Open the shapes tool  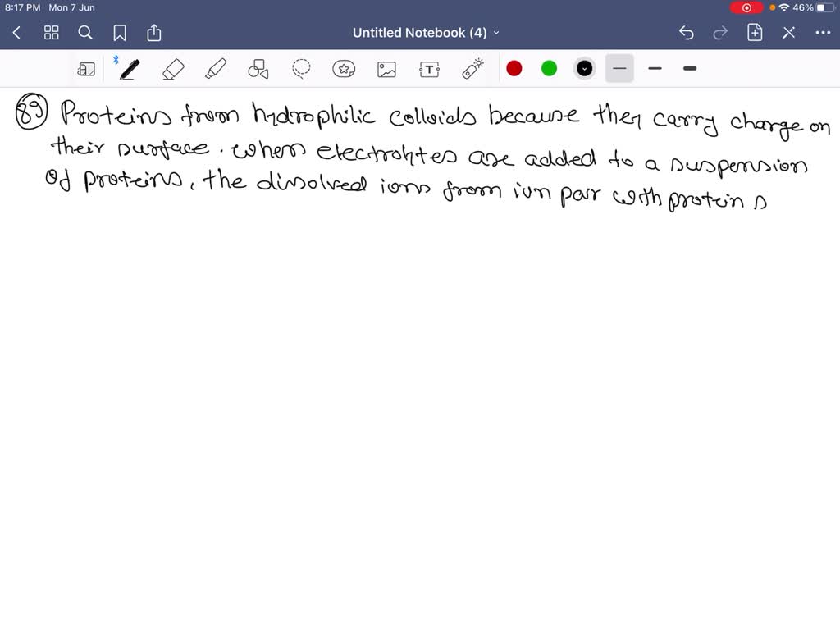pyautogui.click(x=258, y=68)
